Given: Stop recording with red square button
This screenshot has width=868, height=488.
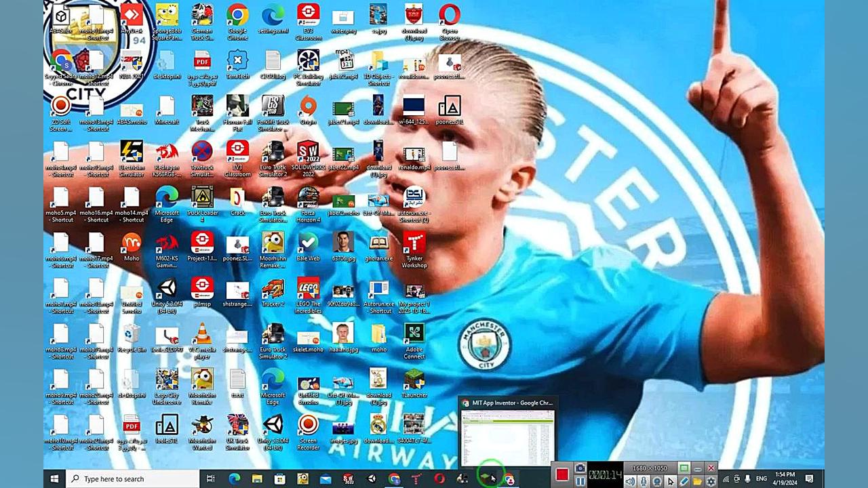Looking at the screenshot, I should point(561,474).
